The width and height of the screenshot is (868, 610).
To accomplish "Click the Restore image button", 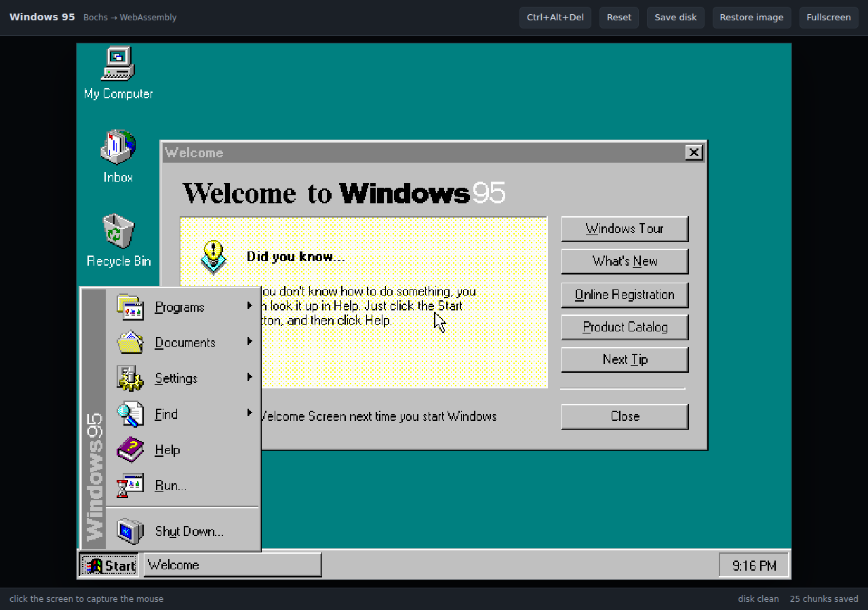I will (x=751, y=18).
